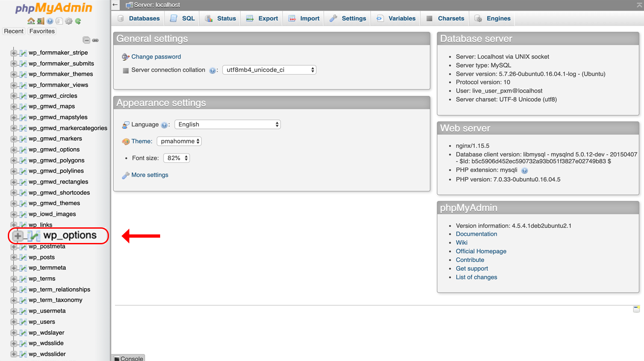Collapse all tree nodes icon
This screenshot has width=644, height=361.
86,40
